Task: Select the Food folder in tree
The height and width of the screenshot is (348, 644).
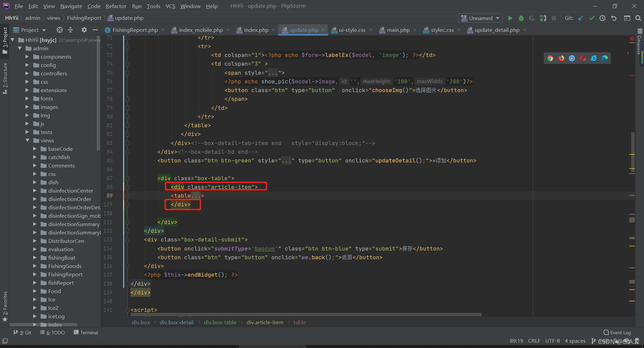Action: (54, 291)
